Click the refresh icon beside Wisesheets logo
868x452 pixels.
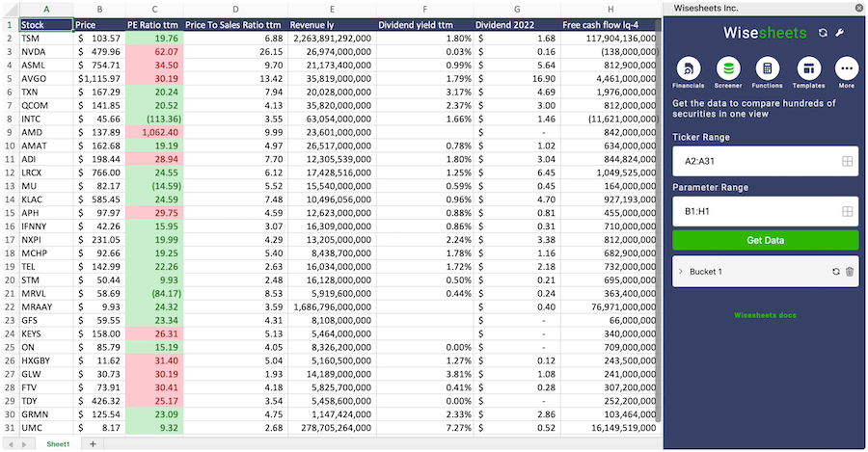coord(822,33)
